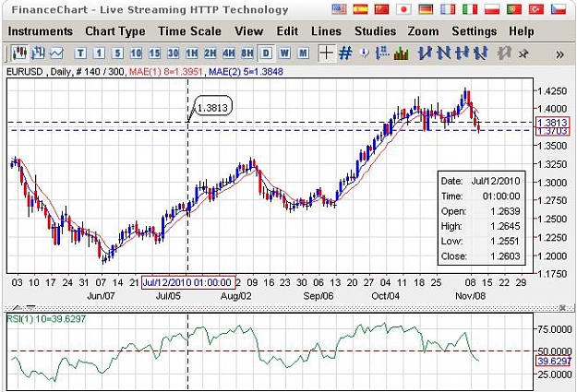Select the Monthly (M) time scale
Screen dimensions: 577x392
pos(303,53)
